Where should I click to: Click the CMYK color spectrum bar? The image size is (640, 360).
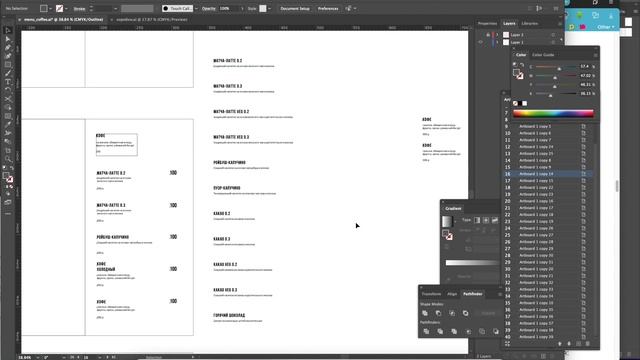tap(553, 113)
